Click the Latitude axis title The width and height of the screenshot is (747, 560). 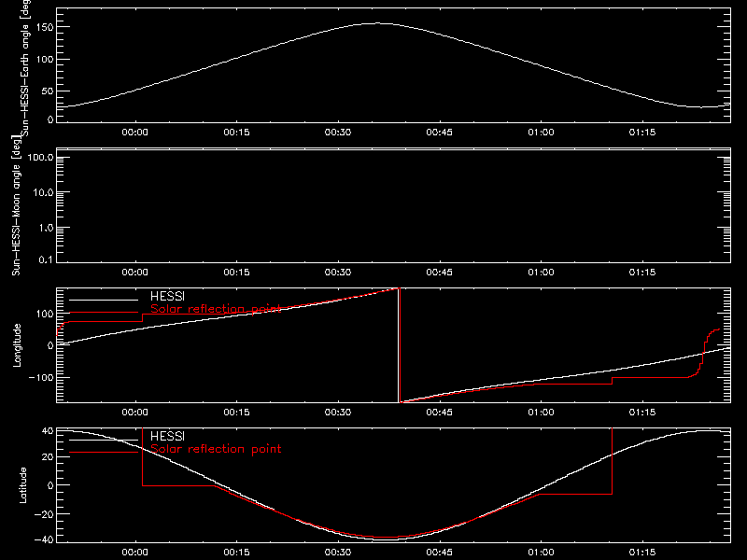point(22,485)
